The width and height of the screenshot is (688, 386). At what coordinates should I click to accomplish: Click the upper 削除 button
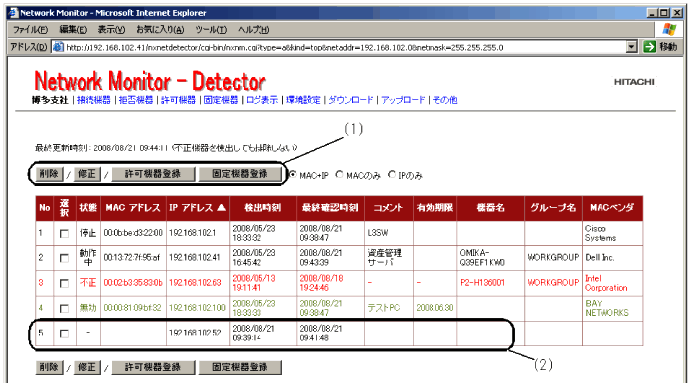tap(49, 174)
